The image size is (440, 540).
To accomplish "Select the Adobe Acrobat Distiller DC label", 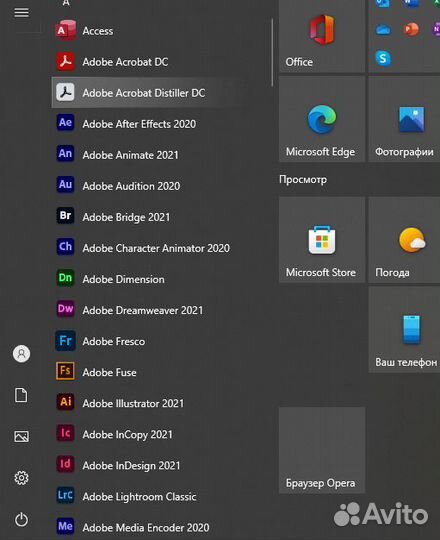I will point(144,93).
